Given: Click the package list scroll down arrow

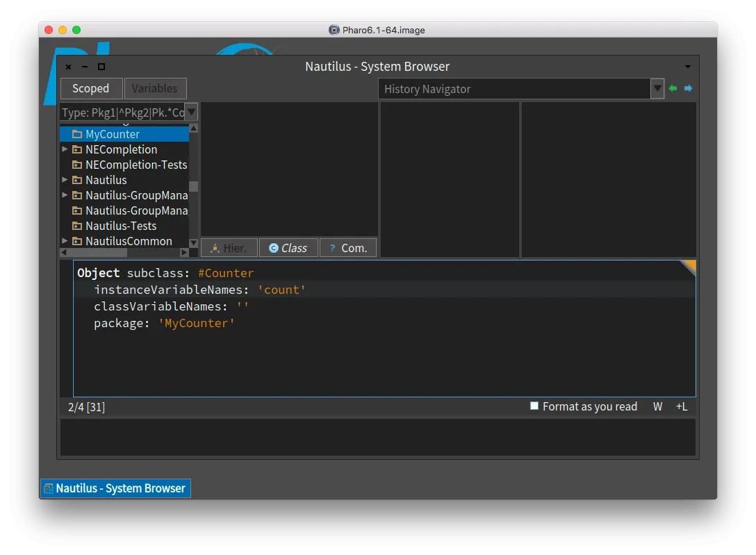Looking at the screenshot, I should 194,243.
